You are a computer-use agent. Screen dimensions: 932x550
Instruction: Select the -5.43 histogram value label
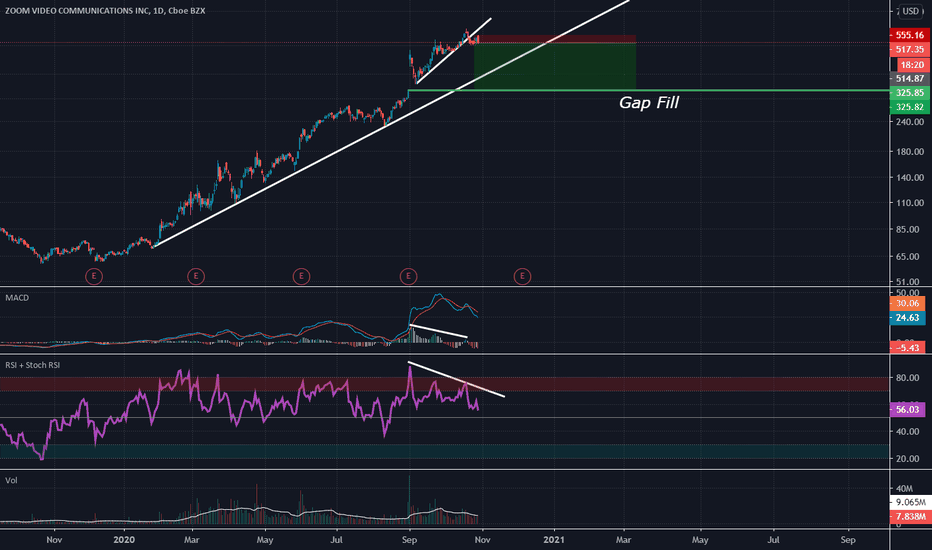pos(907,348)
